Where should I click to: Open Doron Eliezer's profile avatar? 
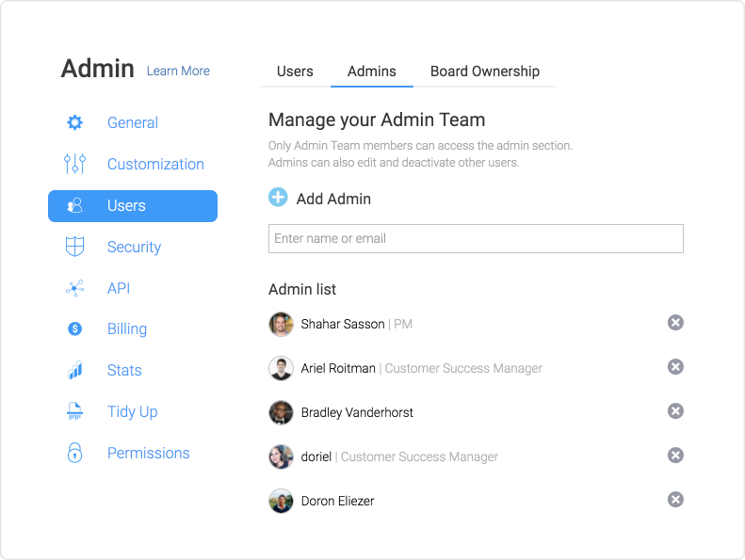(x=281, y=501)
